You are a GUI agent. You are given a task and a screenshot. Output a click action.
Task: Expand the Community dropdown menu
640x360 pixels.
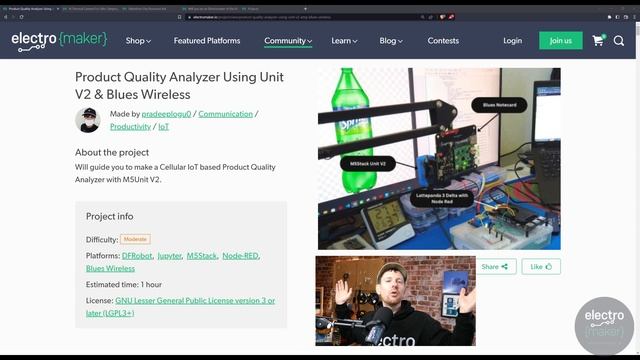click(x=288, y=41)
